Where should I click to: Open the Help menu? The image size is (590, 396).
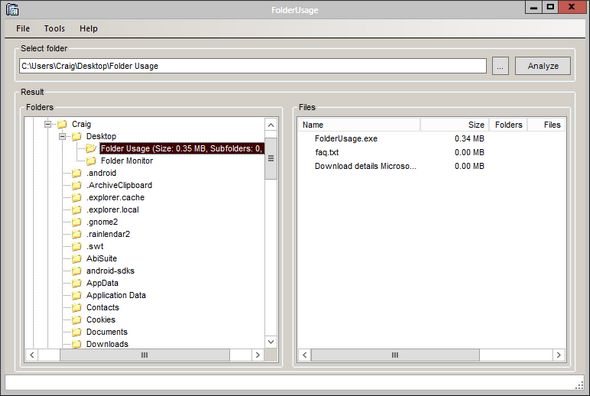[x=88, y=29]
